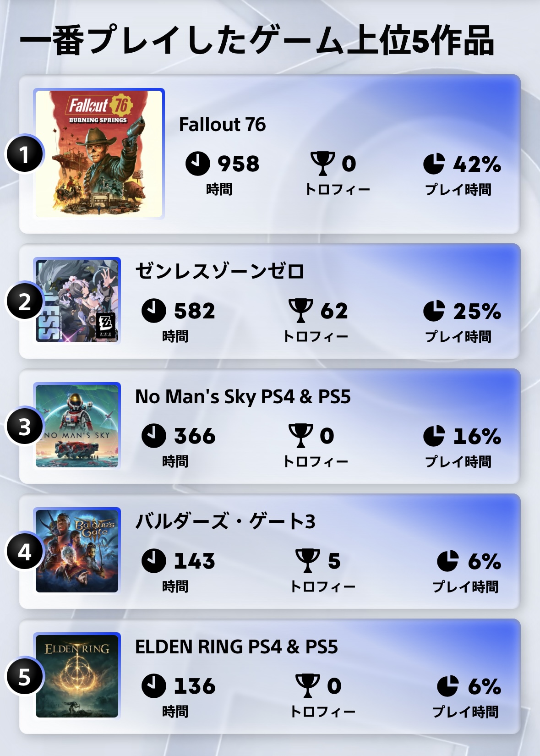Click the clock icon beside 366 hours

154,436
